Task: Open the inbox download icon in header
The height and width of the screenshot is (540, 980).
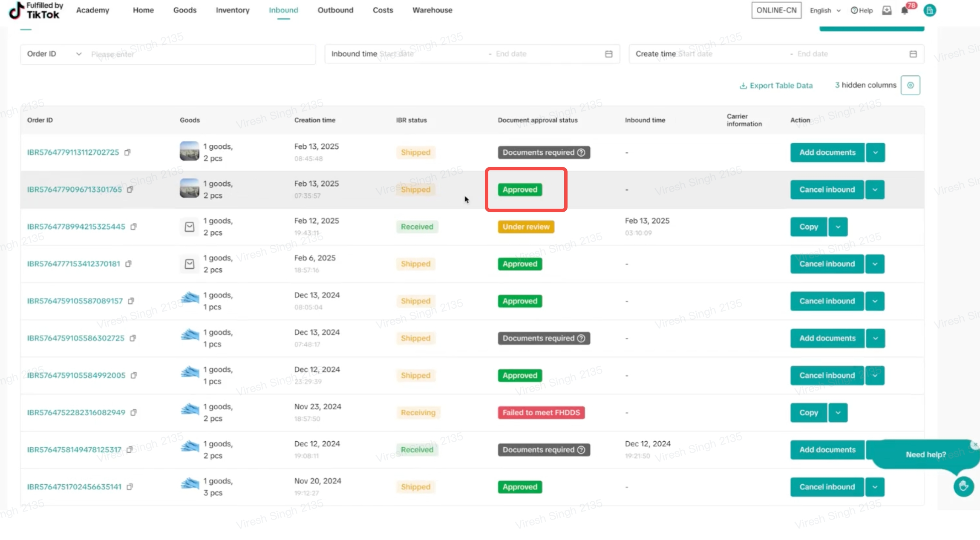Action: (887, 10)
